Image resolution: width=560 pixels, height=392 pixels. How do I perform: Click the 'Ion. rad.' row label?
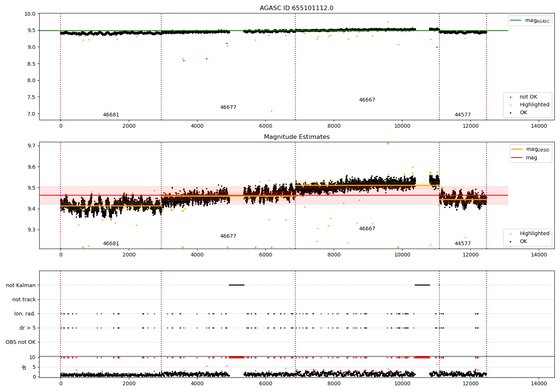(x=25, y=314)
